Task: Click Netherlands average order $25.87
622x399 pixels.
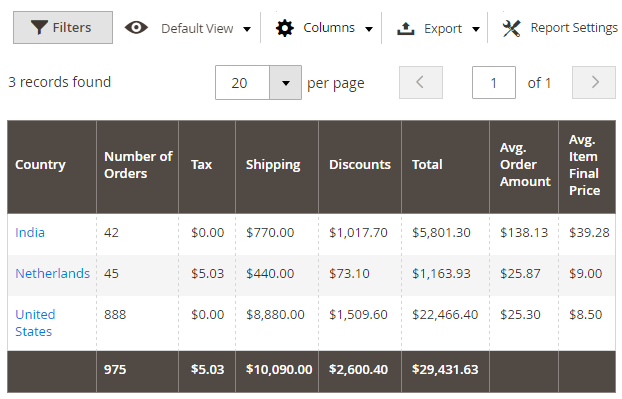Action: point(520,273)
